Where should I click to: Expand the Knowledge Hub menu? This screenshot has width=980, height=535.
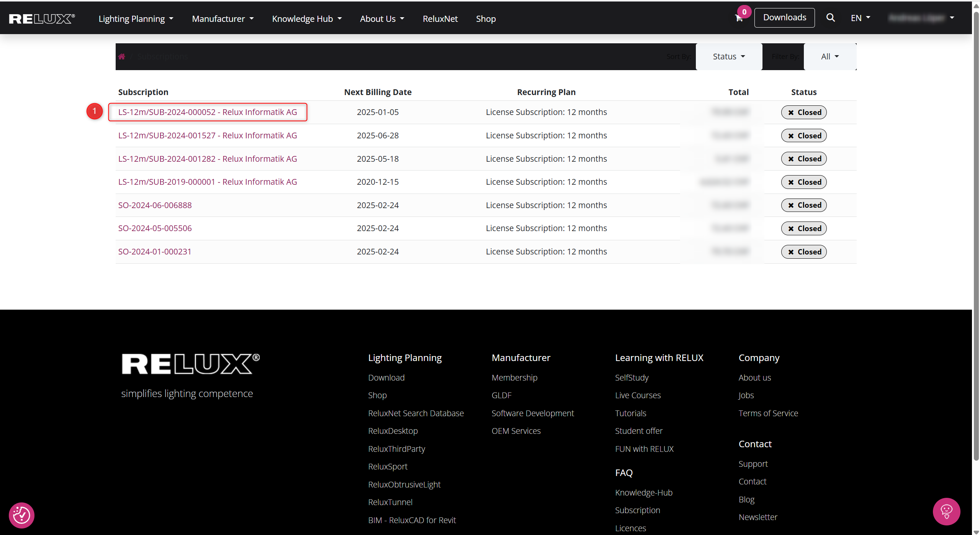pyautogui.click(x=307, y=19)
